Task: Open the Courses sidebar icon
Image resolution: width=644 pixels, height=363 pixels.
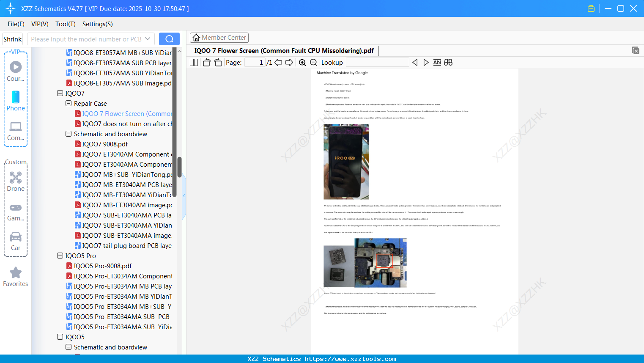Action: (16, 71)
